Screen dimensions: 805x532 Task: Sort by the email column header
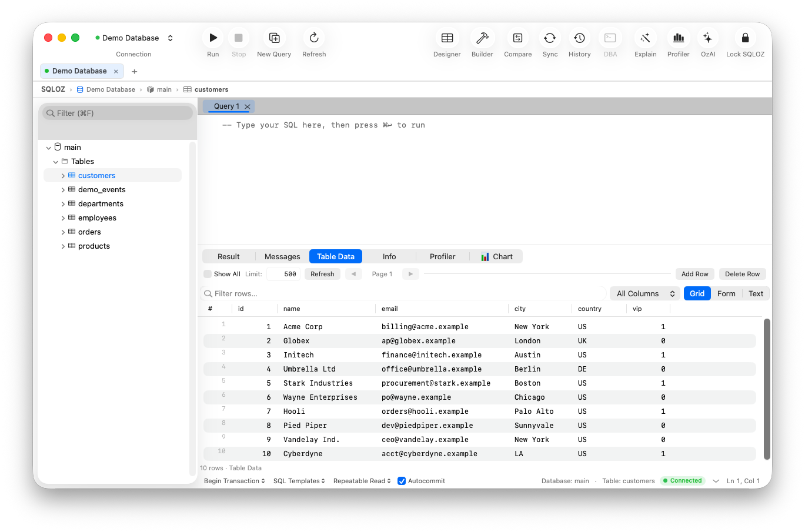[441, 309]
